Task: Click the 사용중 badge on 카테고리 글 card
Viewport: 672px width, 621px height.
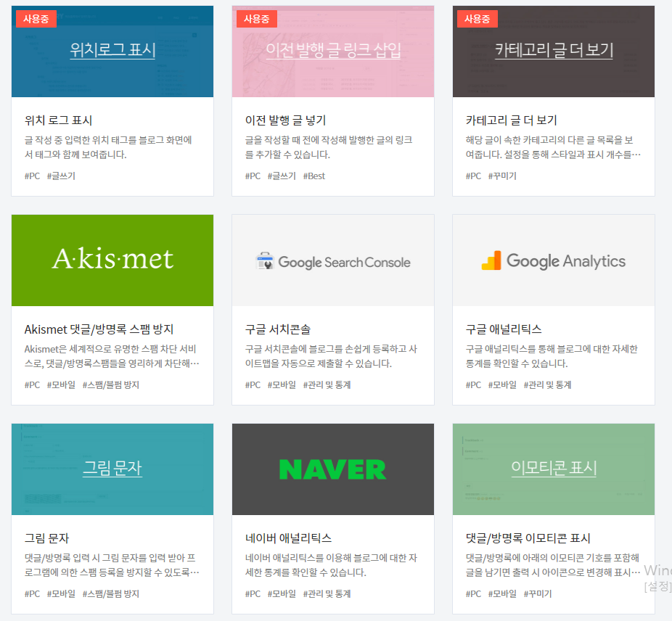Action: [x=478, y=19]
